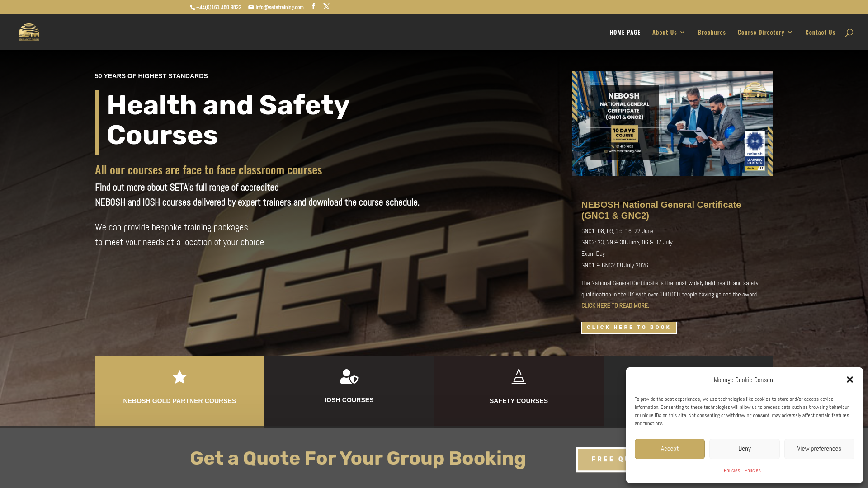Follow the CLICK HERE TO READ MORE link
Image resolution: width=868 pixels, height=488 pixels.
pos(615,306)
